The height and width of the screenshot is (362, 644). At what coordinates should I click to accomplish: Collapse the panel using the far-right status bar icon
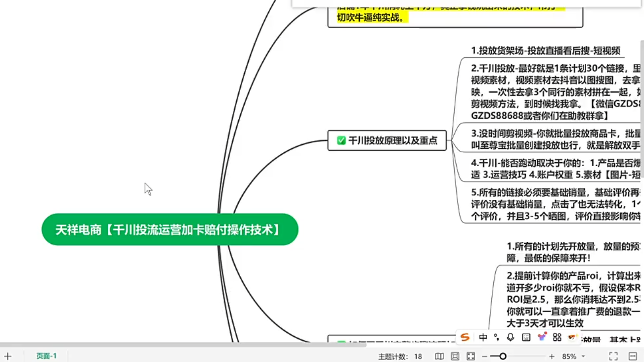coord(633,356)
